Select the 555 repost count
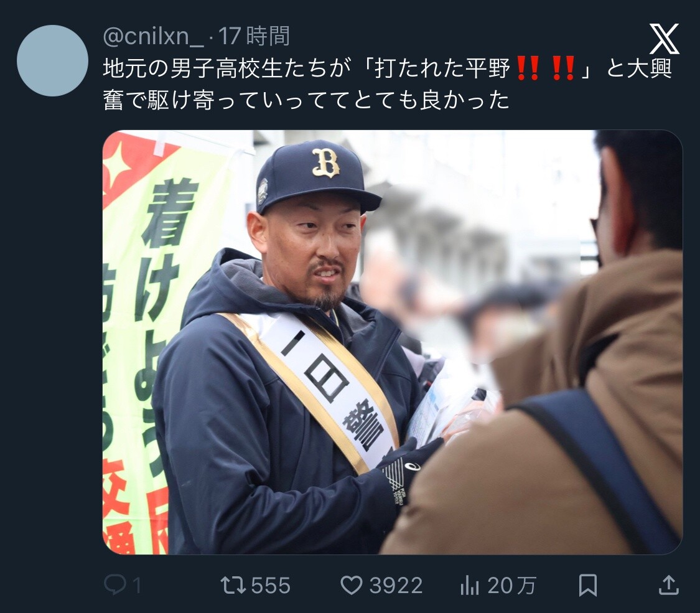This screenshot has width=700, height=613. click(x=271, y=586)
